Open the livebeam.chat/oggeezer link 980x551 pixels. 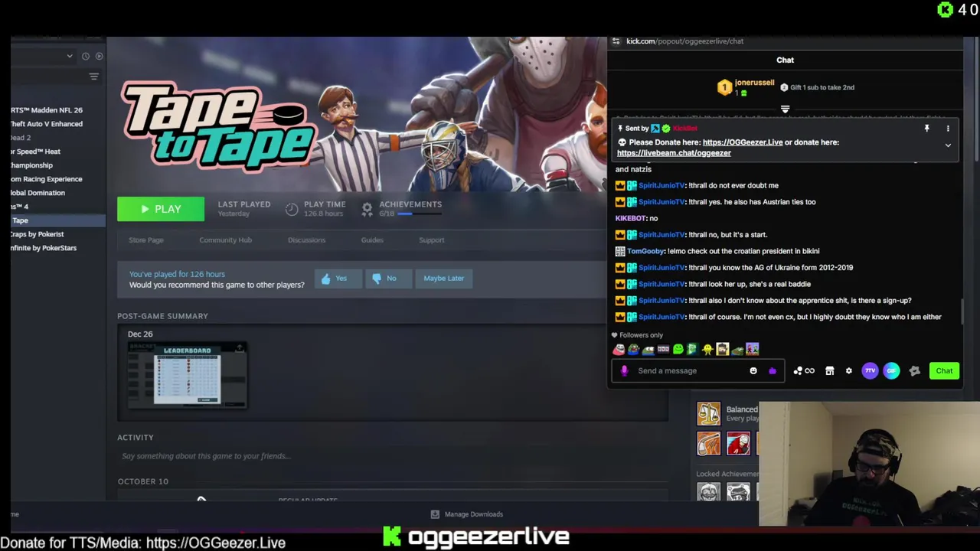675,153
